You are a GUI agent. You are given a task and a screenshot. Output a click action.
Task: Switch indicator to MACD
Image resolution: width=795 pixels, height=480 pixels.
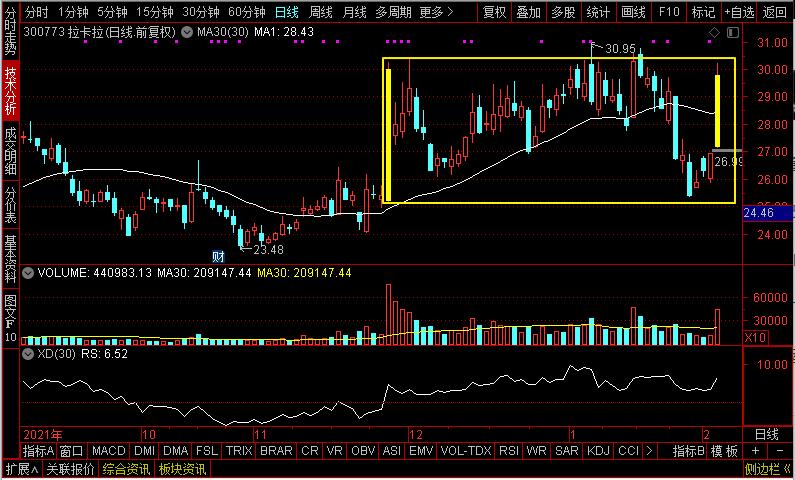(109, 451)
